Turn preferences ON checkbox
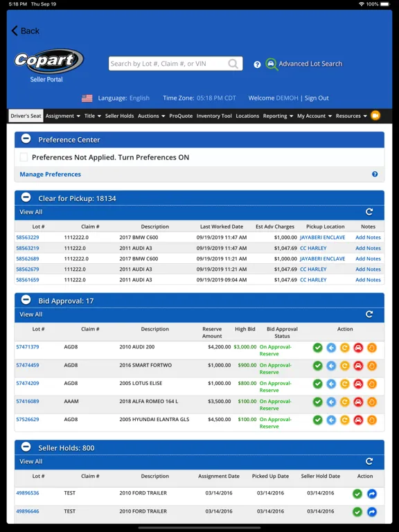This screenshot has height=532, width=399. 24,157
